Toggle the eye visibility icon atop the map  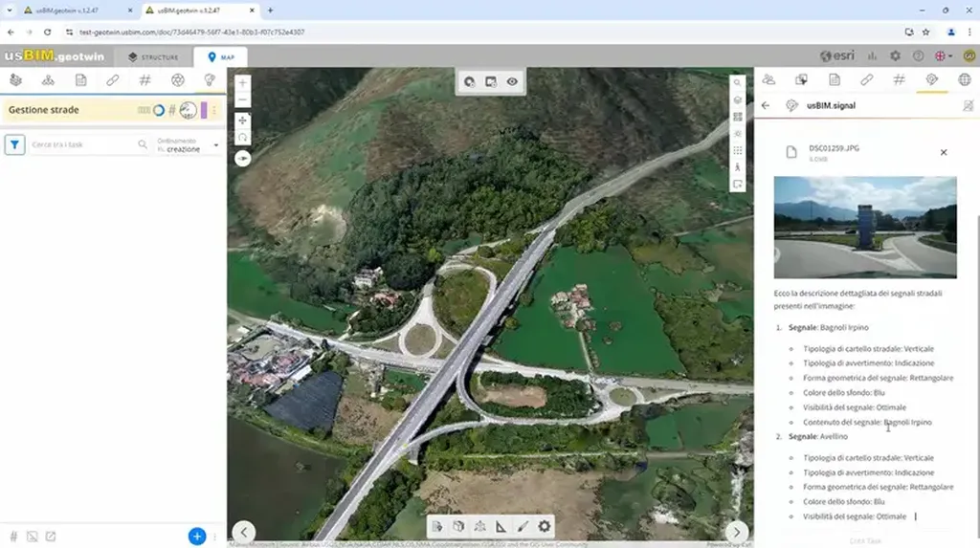point(513,82)
